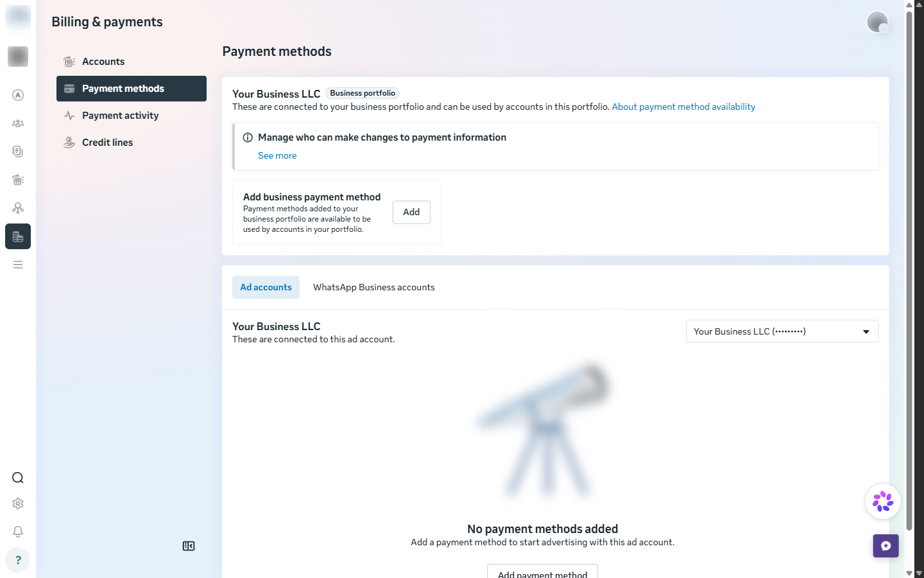
Task: Expand the Your Business LLC account dropdown
Action: pyautogui.click(x=782, y=331)
